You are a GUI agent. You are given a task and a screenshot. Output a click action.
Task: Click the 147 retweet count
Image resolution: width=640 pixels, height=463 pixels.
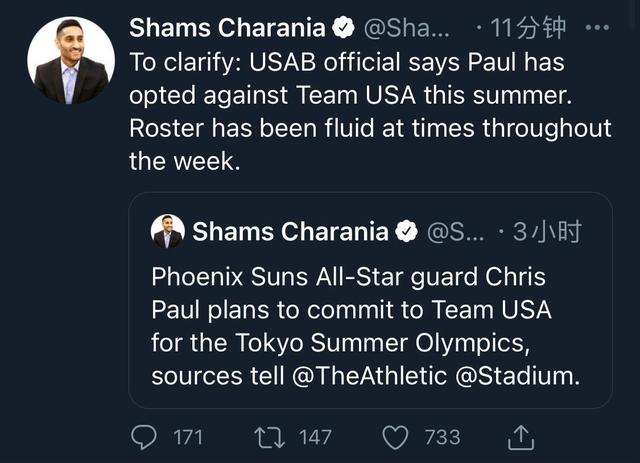click(x=315, y=437)
